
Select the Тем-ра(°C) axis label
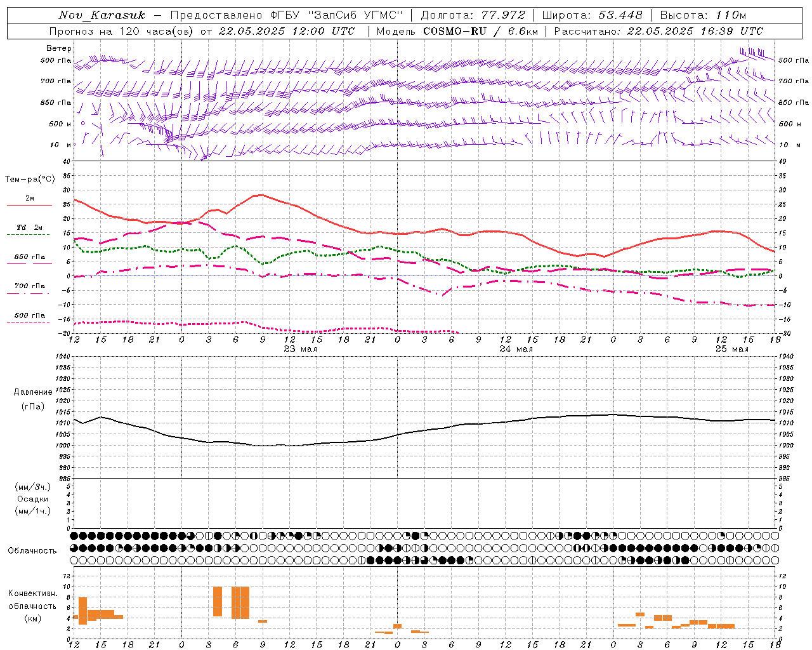(30, 180)
